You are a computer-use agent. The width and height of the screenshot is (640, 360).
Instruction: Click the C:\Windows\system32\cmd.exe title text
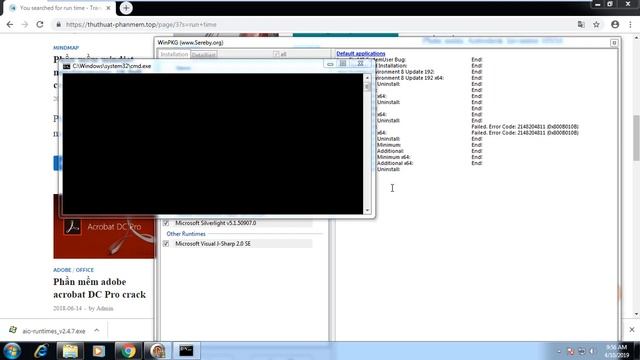point(112,66)
